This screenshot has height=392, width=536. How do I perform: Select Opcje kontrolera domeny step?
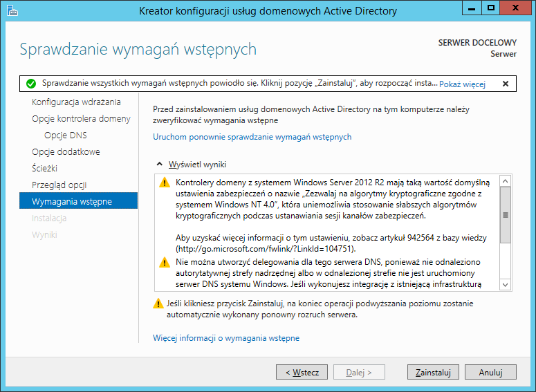click(x=81, y=119)
